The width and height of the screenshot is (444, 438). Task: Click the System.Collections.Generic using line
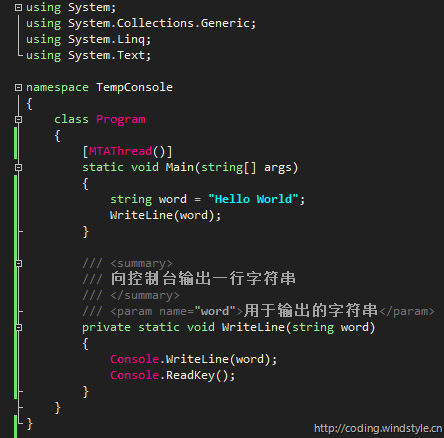pos(141,23)
